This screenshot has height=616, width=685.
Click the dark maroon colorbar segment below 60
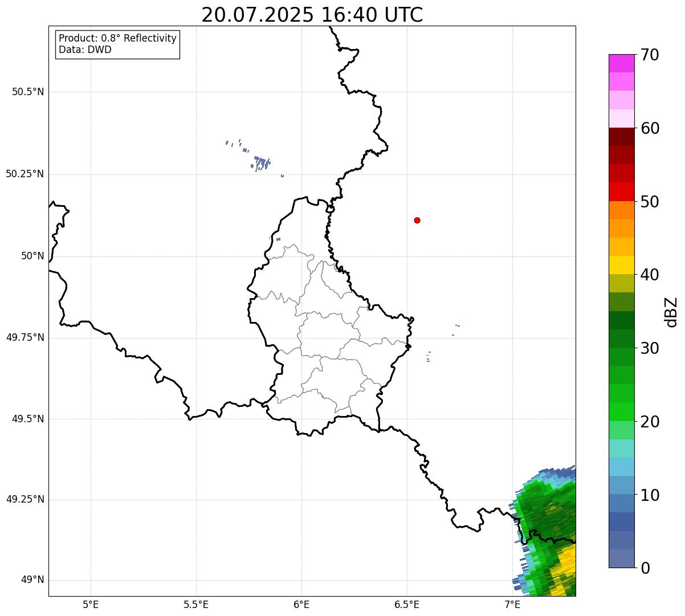tap(621, 137)
